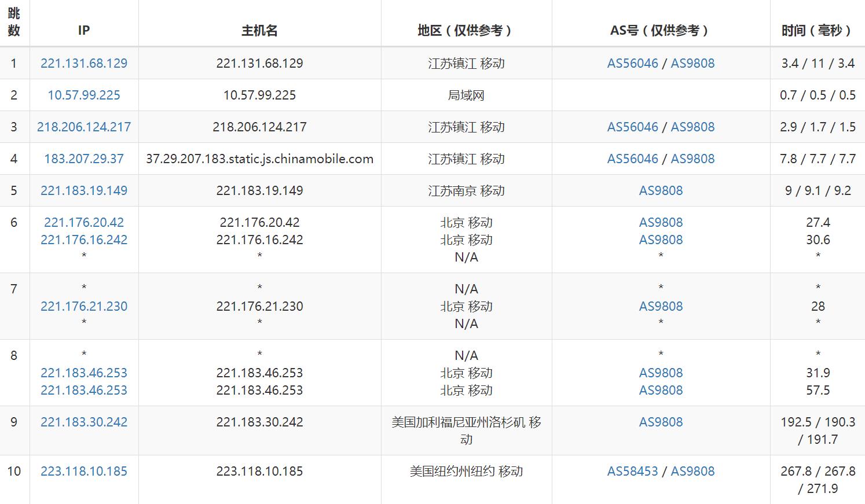Screen dimensions: 865x504
Task: Select hostname 37.29.207.183.static.js.chinamobile.com
Action: [x=259, y=159]
